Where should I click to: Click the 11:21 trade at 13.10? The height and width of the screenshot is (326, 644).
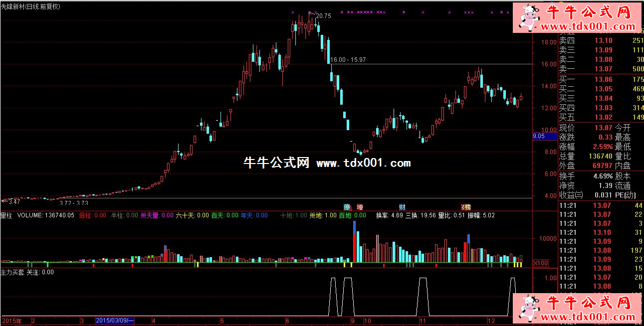pyautogui.click(x=601, y=232)
